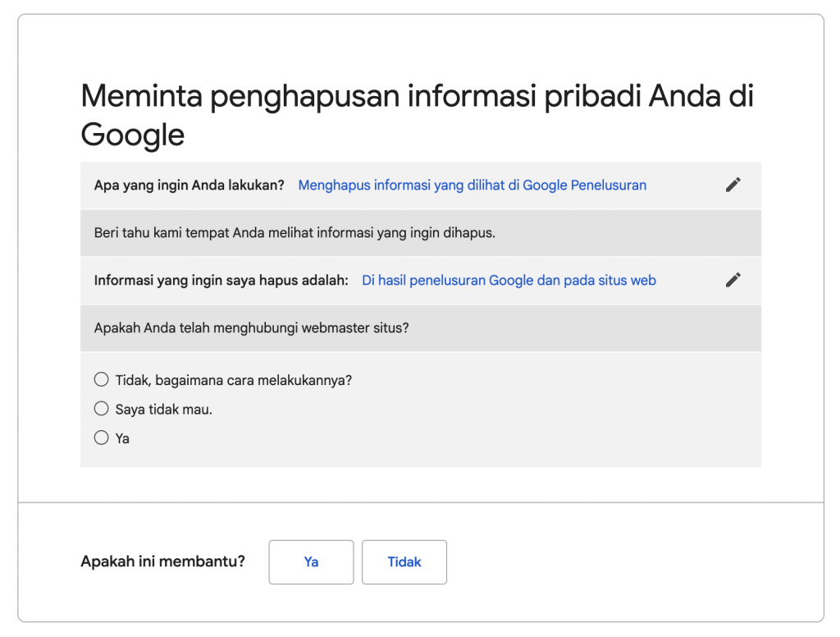840x637 pixels.
Task: Click the pencil icon beside "Di hasil penelusuran" answer
Action: 733,280
